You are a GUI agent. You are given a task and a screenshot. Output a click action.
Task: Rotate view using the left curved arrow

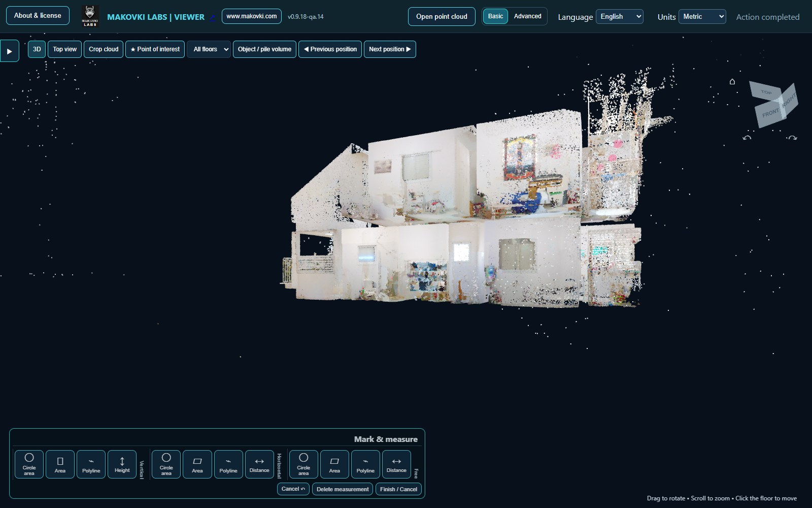tap(747, 138)
